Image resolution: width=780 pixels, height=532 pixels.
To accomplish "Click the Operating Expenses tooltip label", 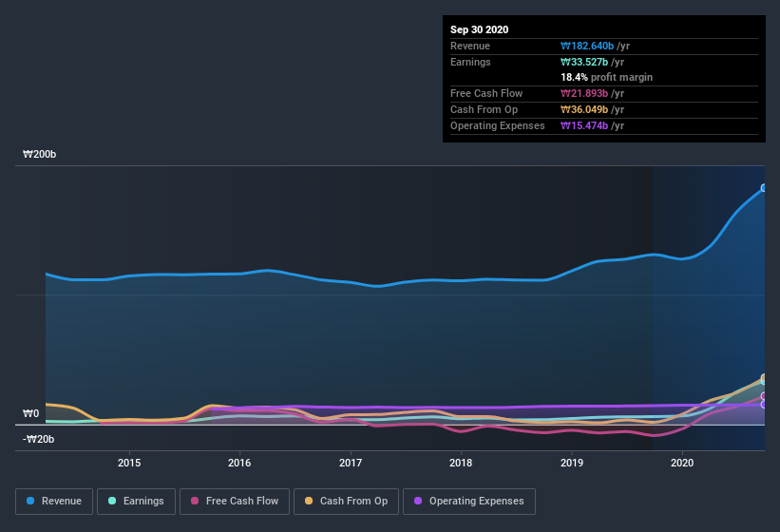I will 498,125.
